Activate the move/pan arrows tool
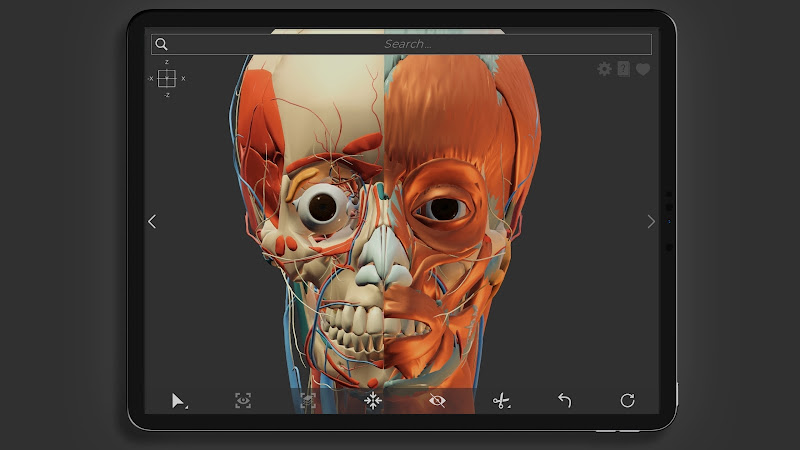800x450 pixels. point(373,401)
